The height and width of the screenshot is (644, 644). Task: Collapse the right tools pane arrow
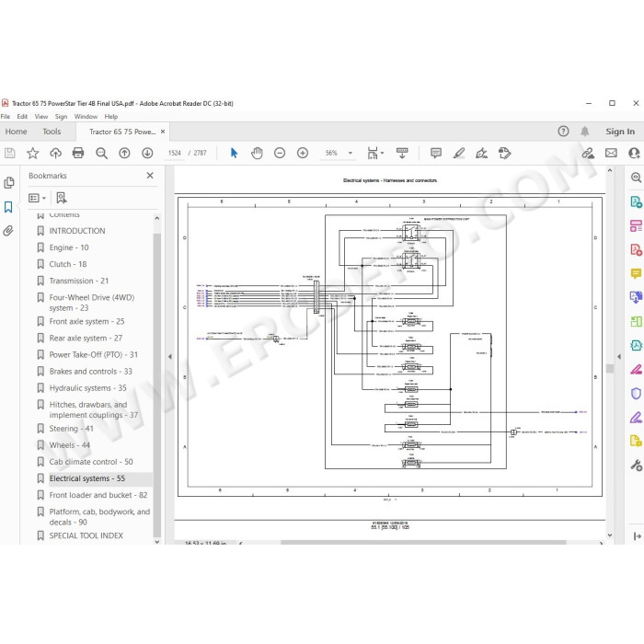619,357
